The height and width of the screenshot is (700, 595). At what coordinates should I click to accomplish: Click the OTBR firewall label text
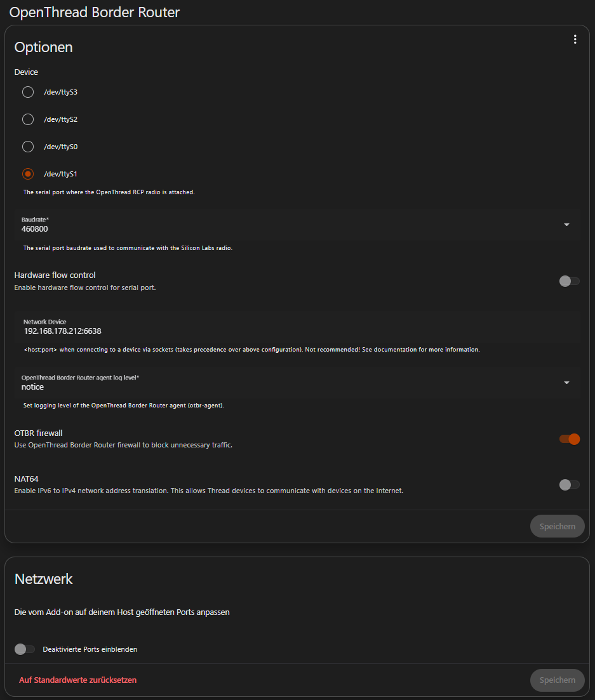38,433
